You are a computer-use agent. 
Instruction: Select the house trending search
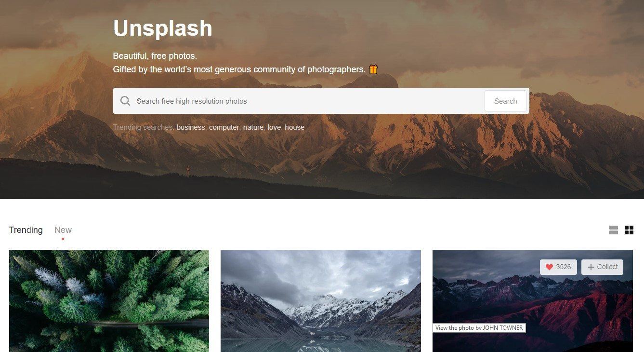295,127
